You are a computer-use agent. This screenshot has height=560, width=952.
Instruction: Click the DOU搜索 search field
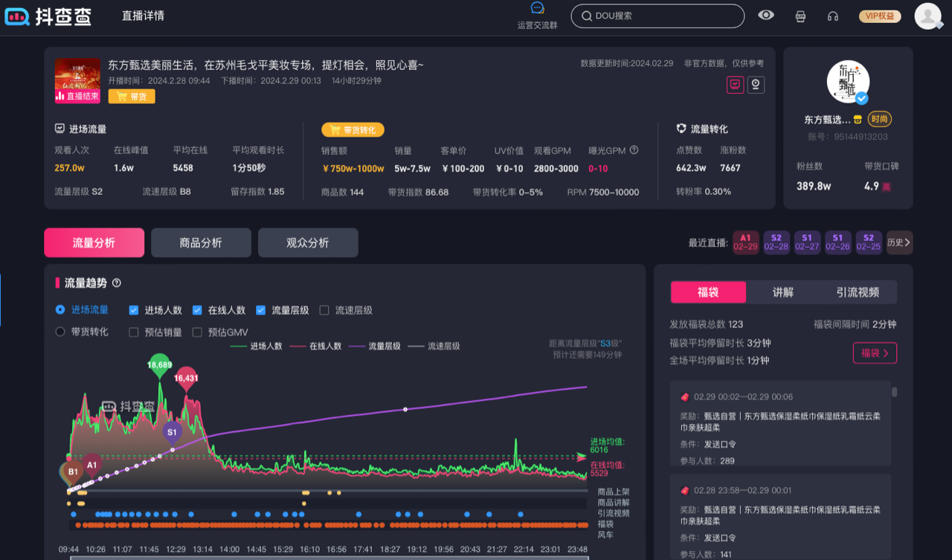coord(657,16)
